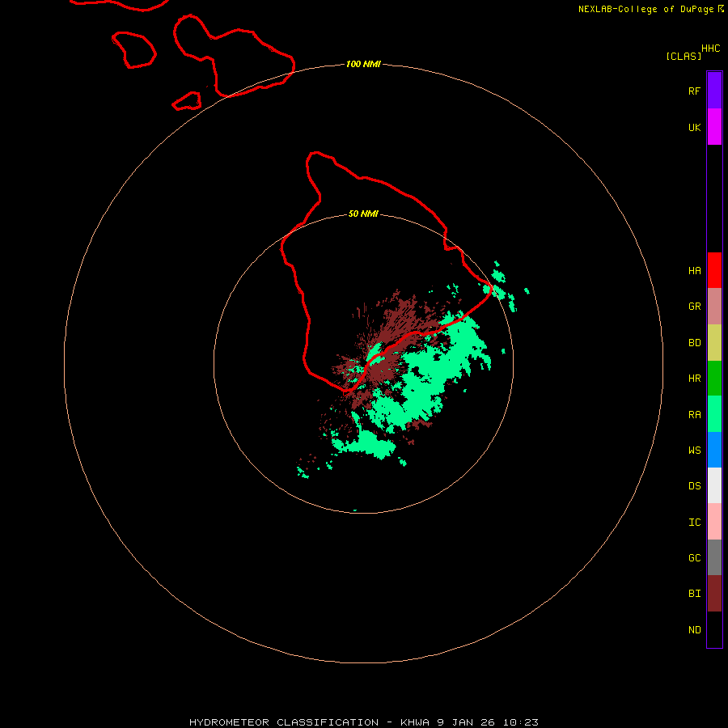Click the RA light green swatch
Screen dimensions: 728x728
[714, 414]
